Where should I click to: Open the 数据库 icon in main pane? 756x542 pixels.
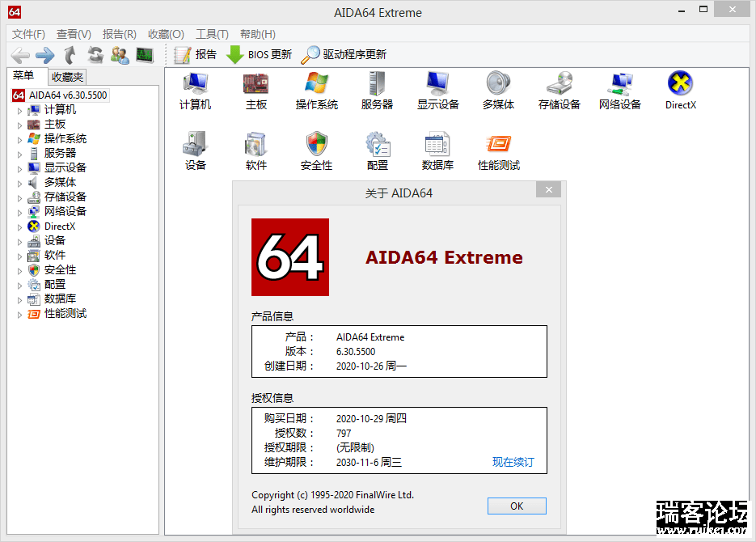[x=437, y=151]
